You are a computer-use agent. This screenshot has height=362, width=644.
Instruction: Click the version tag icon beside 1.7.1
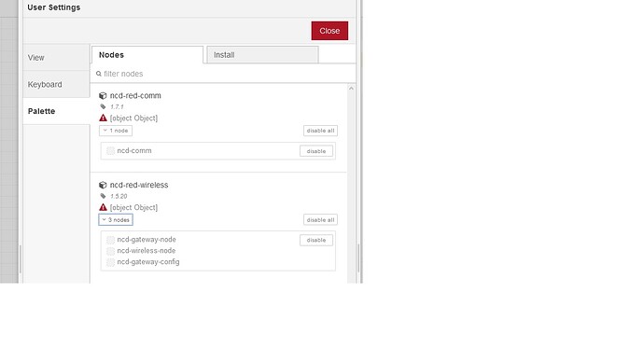tap(103, 106)
